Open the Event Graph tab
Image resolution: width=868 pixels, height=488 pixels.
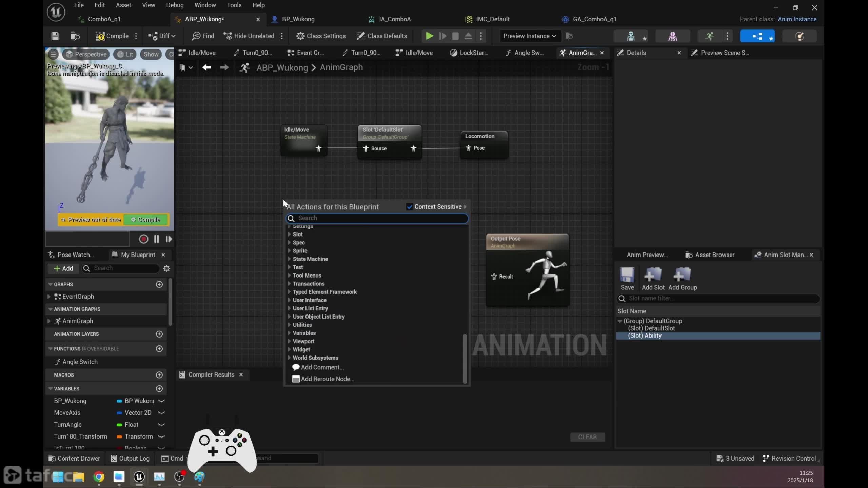[x=305, y=53]
